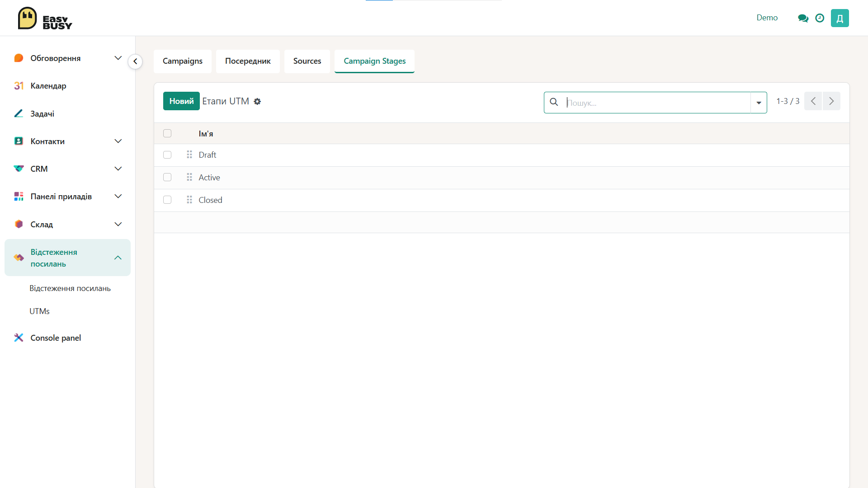Click the drag handle for Draft row
Viewport: 868px width, 488px height.
pyautogui.click(x=189, y=155)
